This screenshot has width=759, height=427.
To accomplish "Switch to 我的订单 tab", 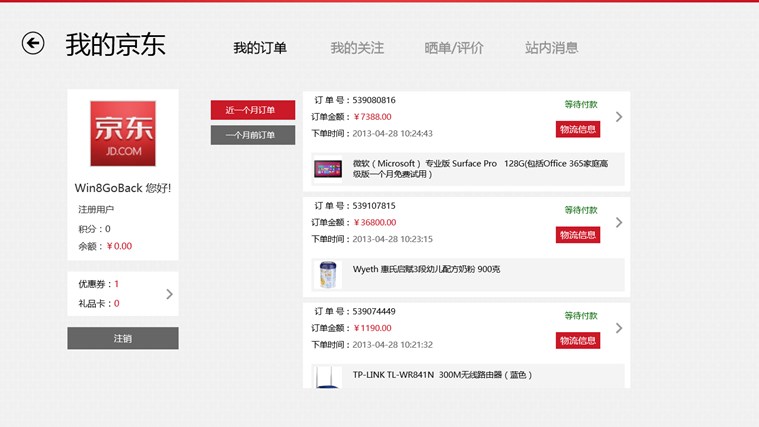I will click(x=260, y=48).
